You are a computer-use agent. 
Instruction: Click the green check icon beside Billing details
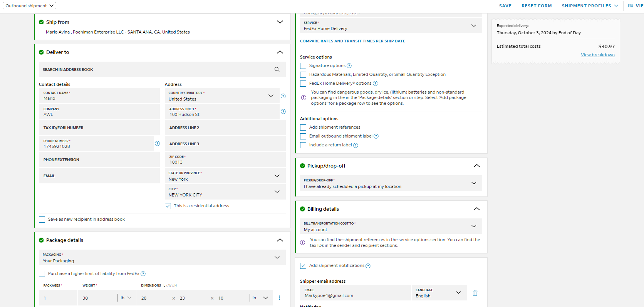[302, 209]
